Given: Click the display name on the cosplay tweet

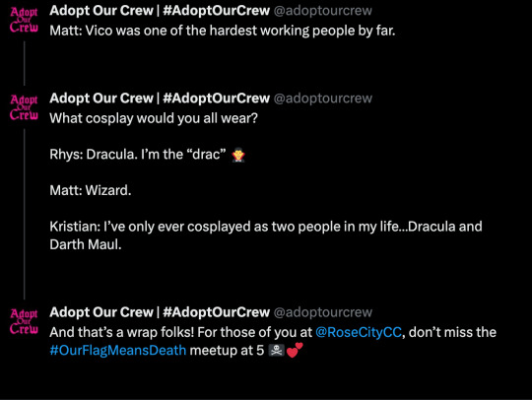Looking at the screenshot, I should click(x=160, y=99).
